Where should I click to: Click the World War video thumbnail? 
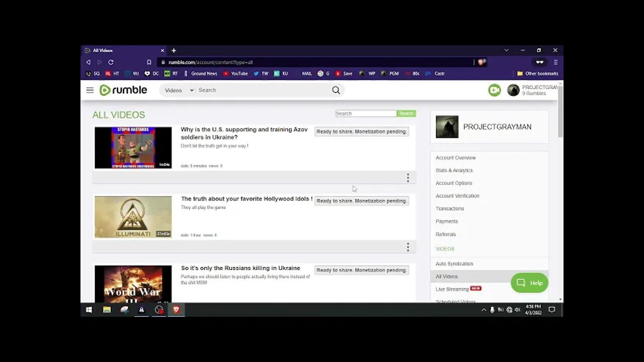[x=133, y=284]
